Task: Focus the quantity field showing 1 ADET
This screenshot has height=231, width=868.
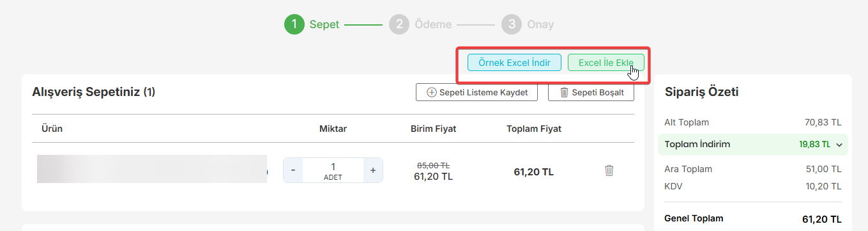Action: [x=333, y=170]
